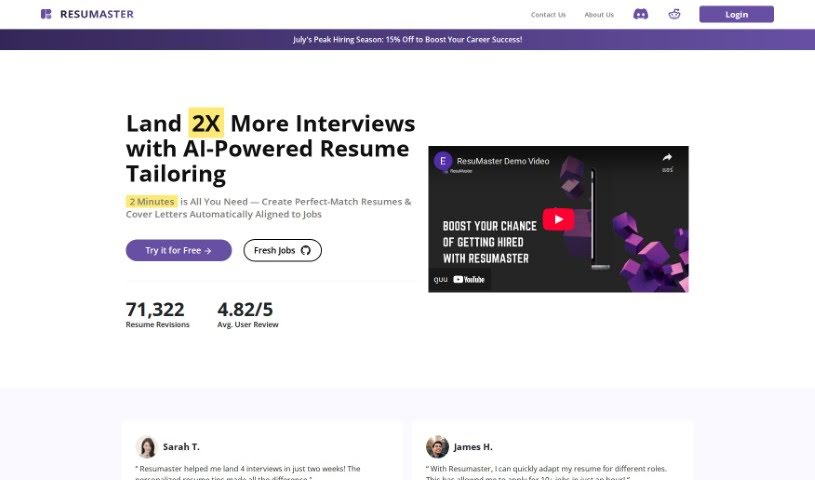
Task: Click Try it for Free button
Action: coord(179,250)
